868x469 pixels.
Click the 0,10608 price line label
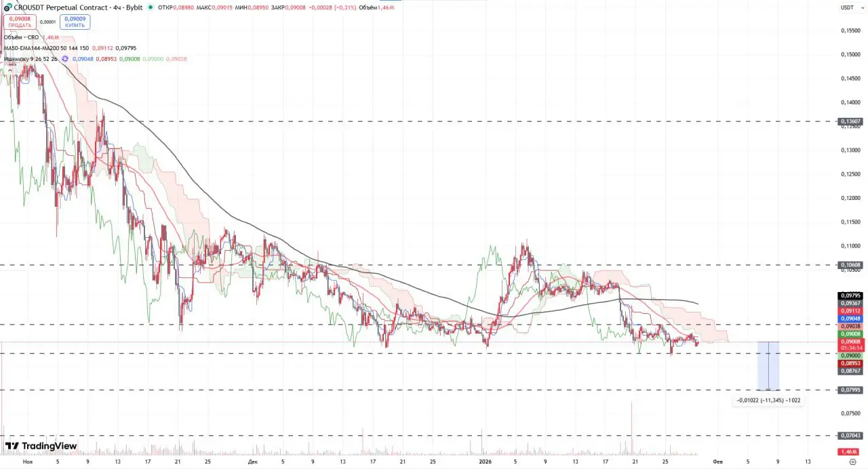pyautogui.click(x=850, y=265)
